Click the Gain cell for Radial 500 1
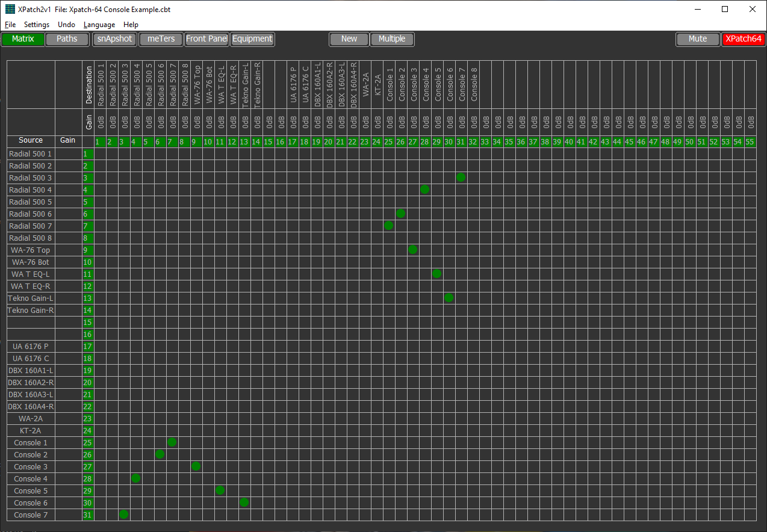 click(x=67, y=153)
